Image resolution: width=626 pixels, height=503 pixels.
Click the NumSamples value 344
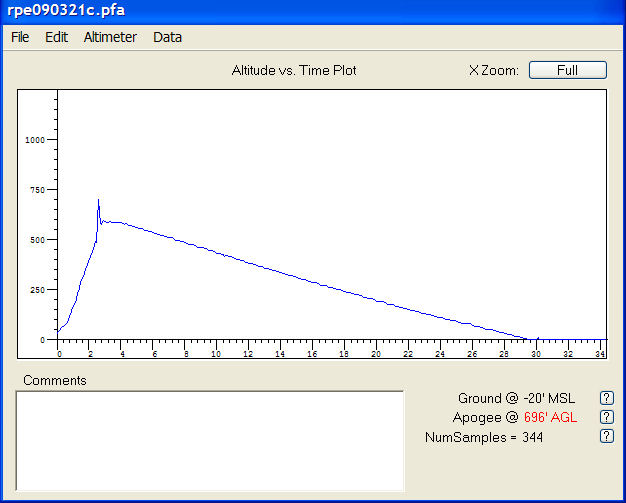coord(533,438)
